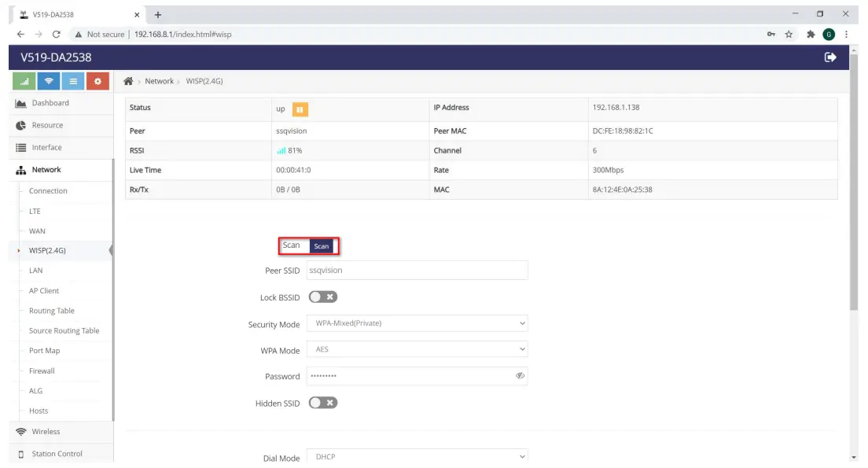868x468 pixels.
Task: Close the V519-DA2538 browser tab
Action: tap(137, 15)
